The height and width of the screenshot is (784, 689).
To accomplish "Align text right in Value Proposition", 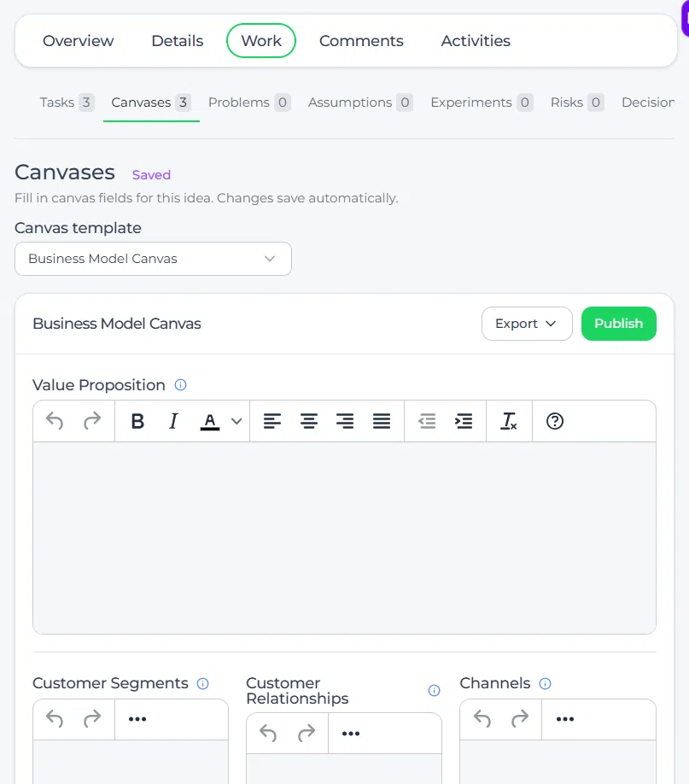I will click(345, 421).
